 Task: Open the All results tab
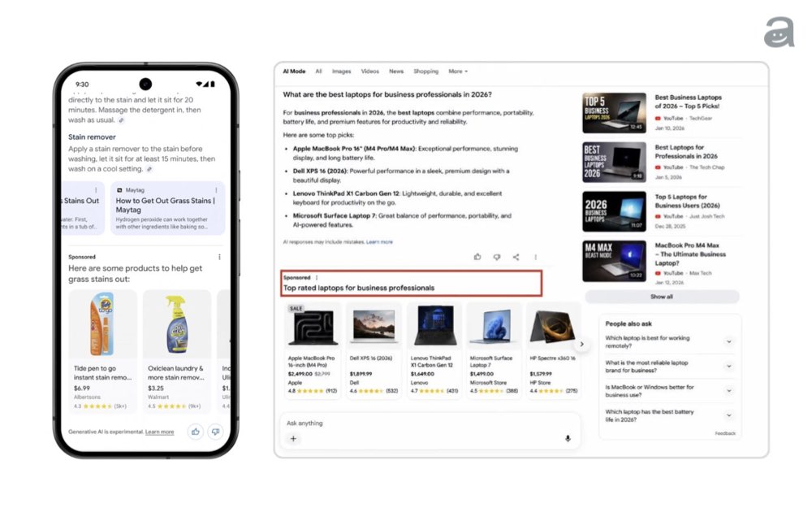(x=318, y=72)
